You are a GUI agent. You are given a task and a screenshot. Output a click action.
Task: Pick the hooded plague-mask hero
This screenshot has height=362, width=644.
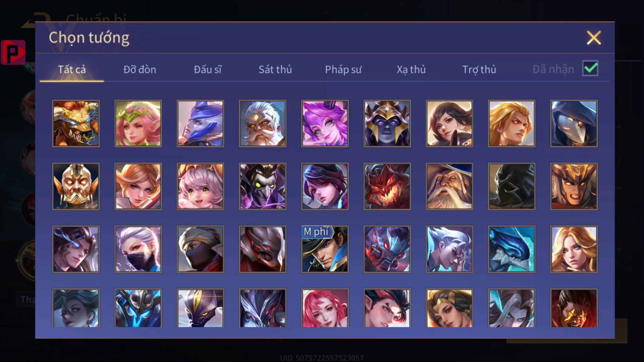coord(574,124)
